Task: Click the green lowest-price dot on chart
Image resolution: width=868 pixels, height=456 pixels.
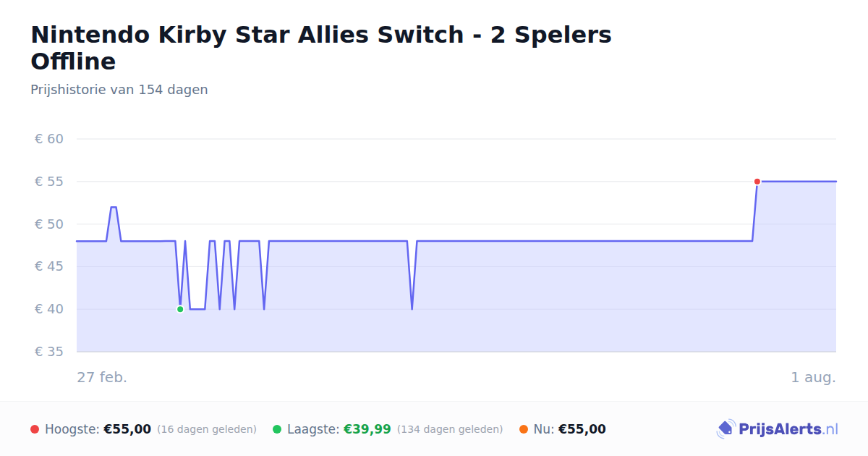Action: [180, 309]
